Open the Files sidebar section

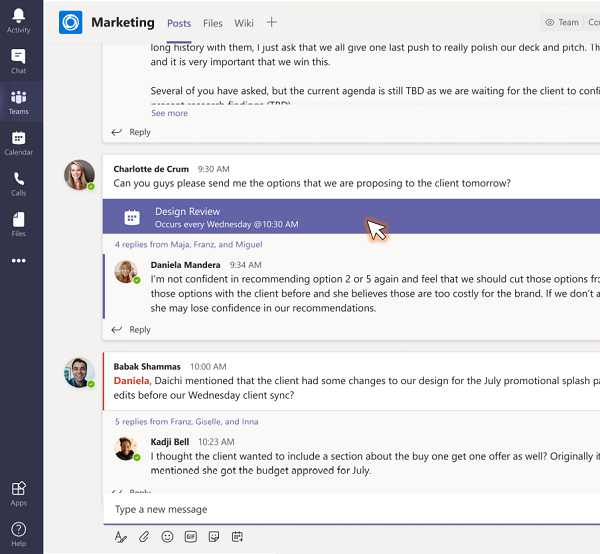tap(18, 225)
